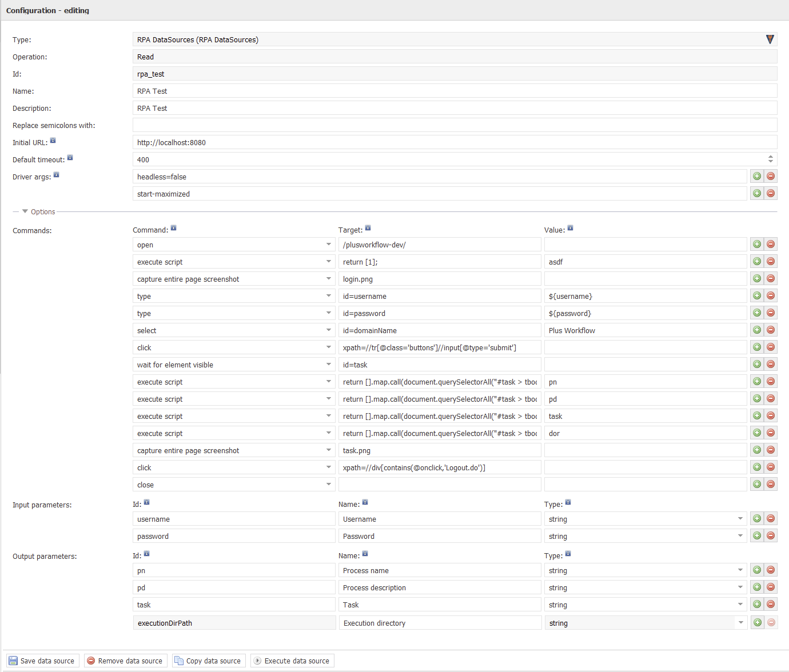
Task: Add a command after the close command
Action: point(756,485)
